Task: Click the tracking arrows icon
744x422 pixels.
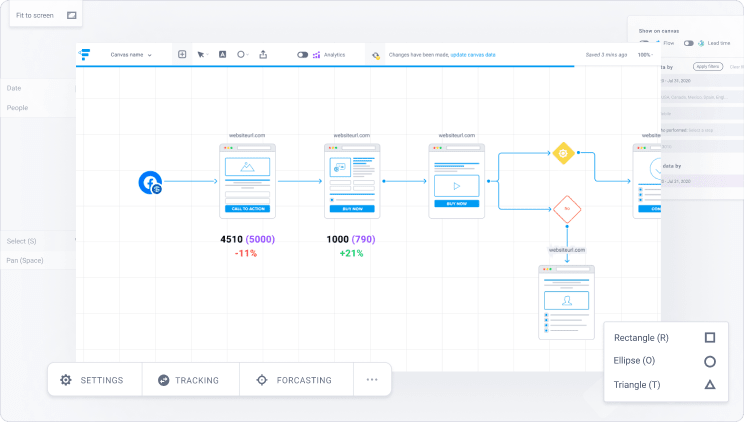Action: [163, 380]
